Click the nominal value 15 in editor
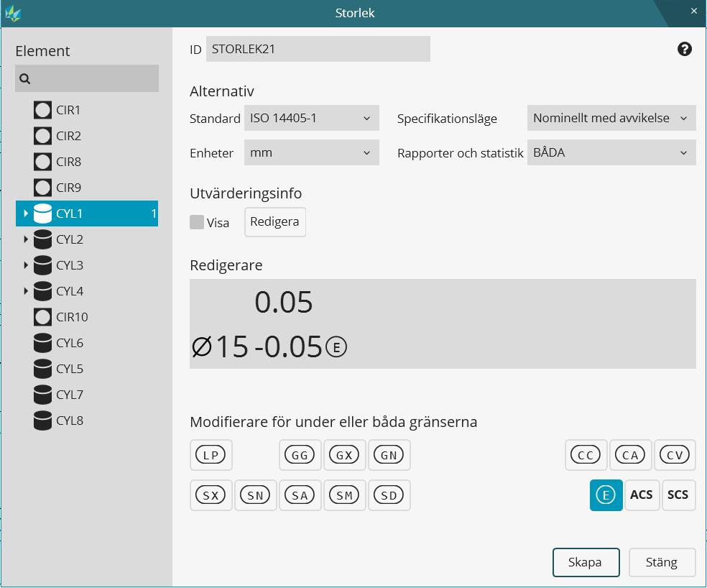 tap(232, 346)
